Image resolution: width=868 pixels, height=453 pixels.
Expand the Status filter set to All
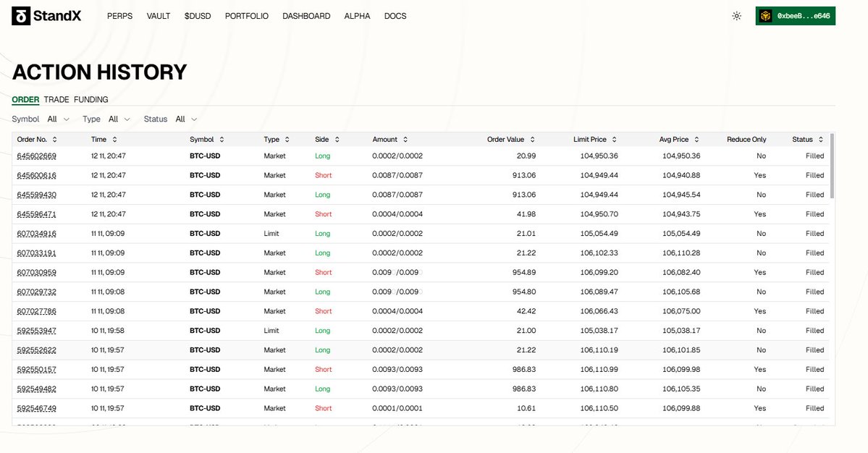185,119
